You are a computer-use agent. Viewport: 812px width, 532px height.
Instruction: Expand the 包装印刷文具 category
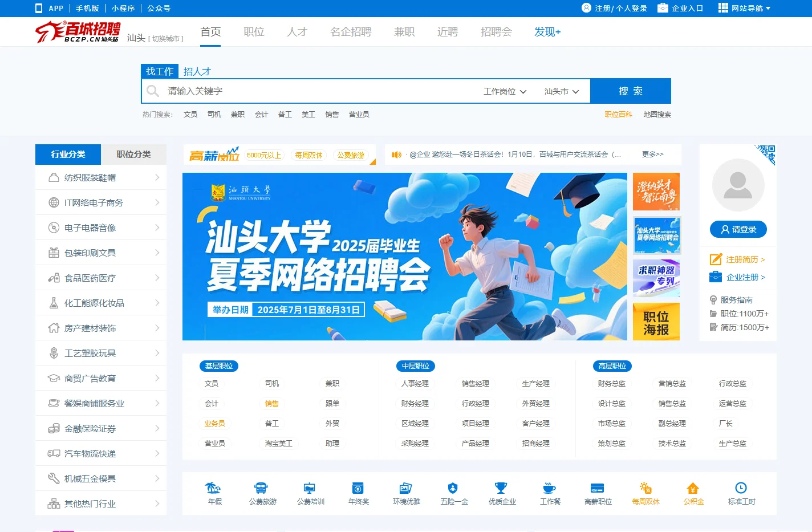coord(101,253)
